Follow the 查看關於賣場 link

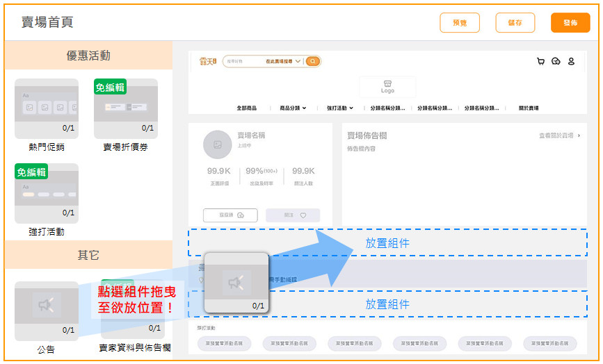point(559,136)
